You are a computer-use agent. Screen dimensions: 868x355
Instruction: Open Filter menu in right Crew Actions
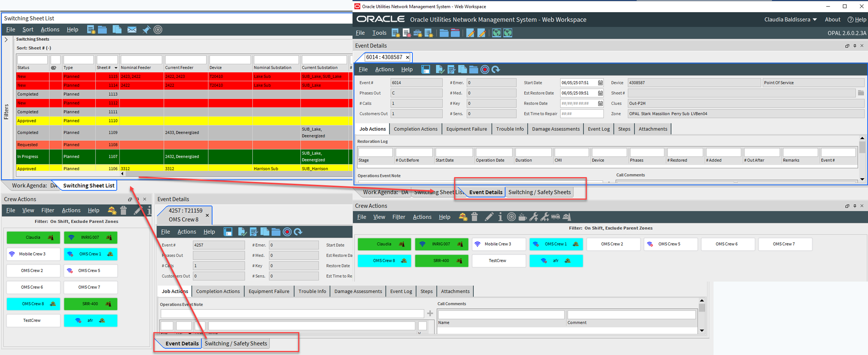pyautogui.click(x=399, y=217)
